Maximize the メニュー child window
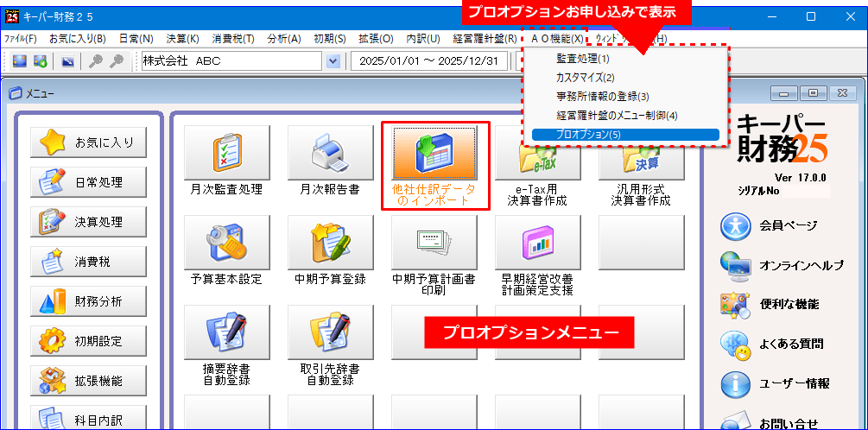The image size is (868, 430). tap(814, 93)
